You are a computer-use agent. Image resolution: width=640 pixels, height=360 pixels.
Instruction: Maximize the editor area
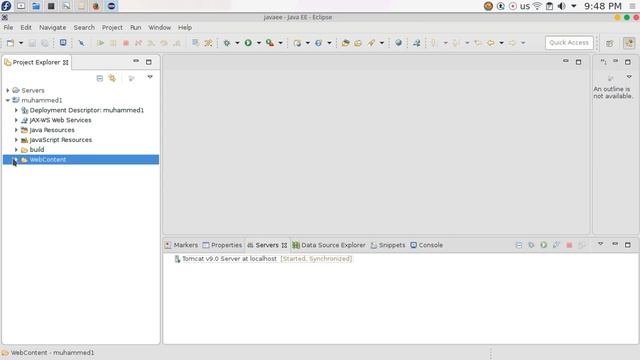[578, 62]
